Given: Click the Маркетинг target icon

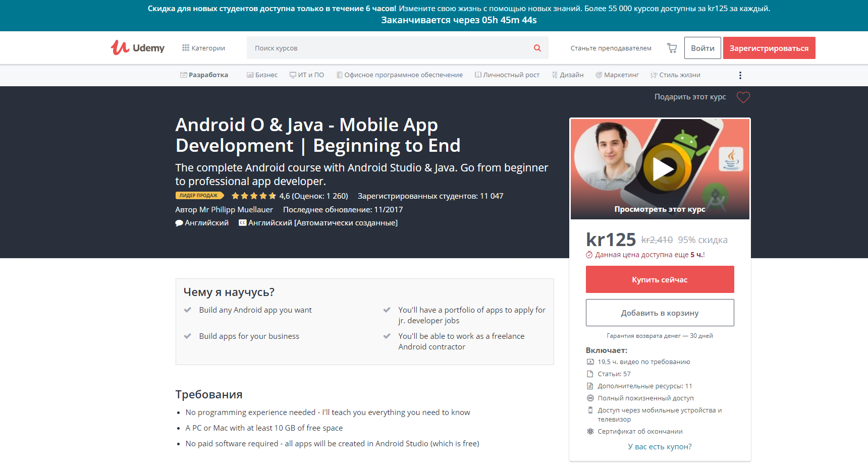Looking at the screenshot, I should coord(599,75).
